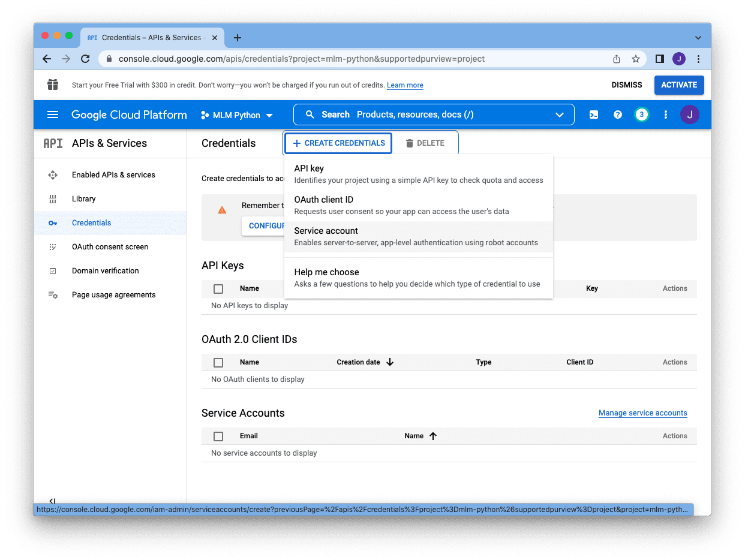This screenshot has width=745, height=560.
Task: Activate Cloud Shell terminal icon
Action: click(x=594, y=115)
